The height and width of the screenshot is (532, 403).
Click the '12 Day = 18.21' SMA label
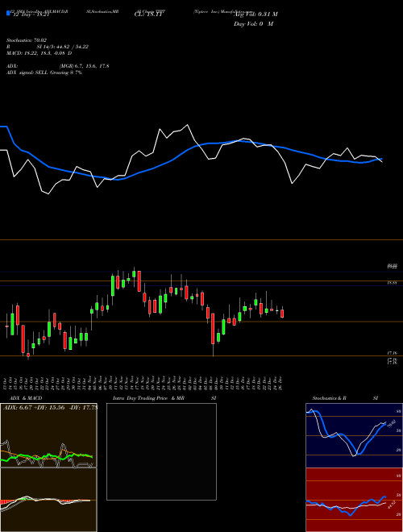tap(31, 15)
